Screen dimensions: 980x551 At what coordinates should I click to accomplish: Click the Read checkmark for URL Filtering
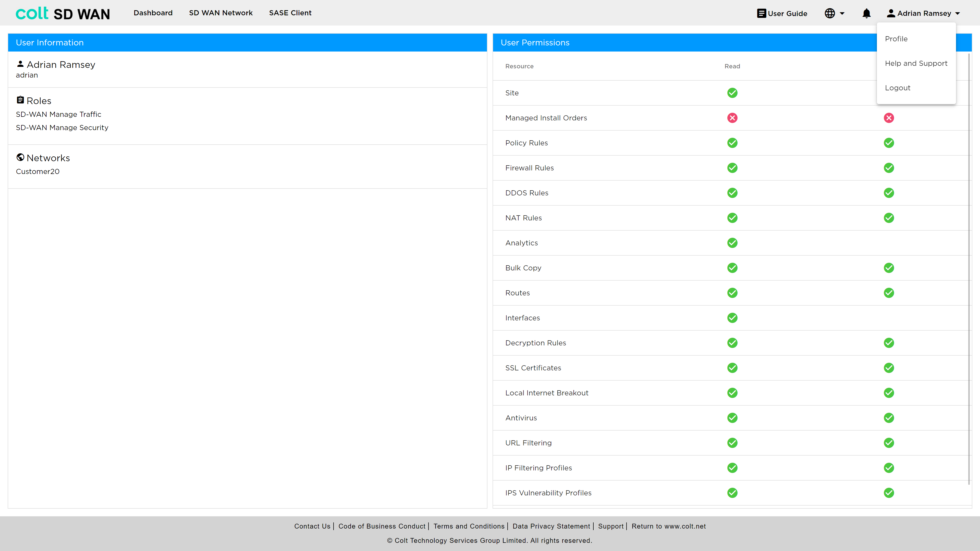tap(732, 443)
